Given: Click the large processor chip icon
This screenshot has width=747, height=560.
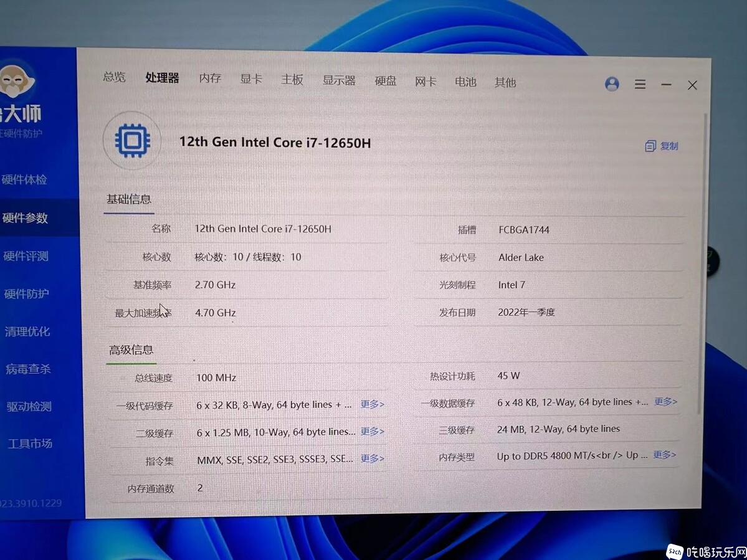Looking at the screenshot, I should [132, 141].
